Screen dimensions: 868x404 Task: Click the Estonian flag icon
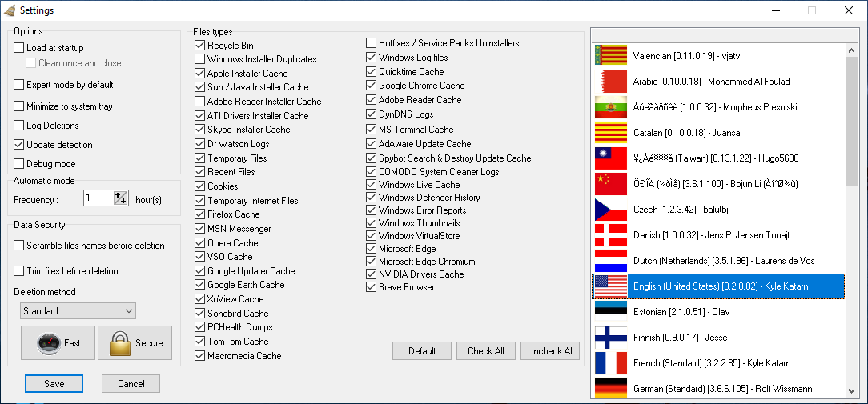point(611,311)
